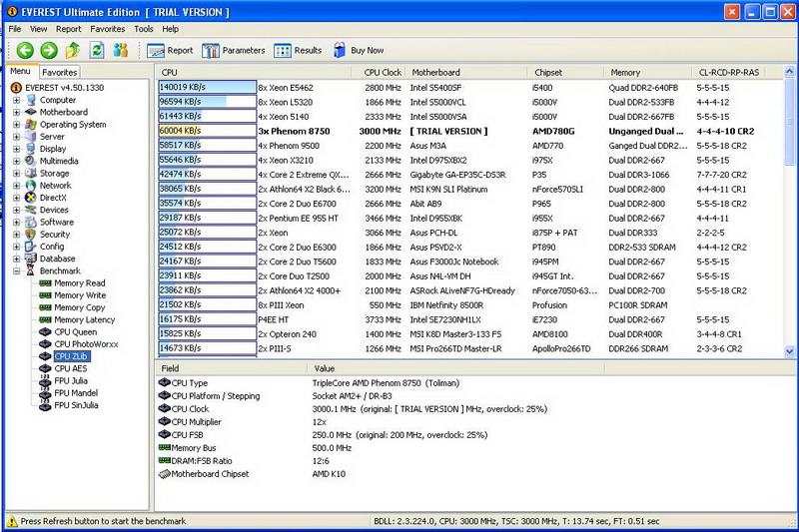Open the Users icon in toolbar
The width and height of the screenshot is (799, 532).
[121, 50]
